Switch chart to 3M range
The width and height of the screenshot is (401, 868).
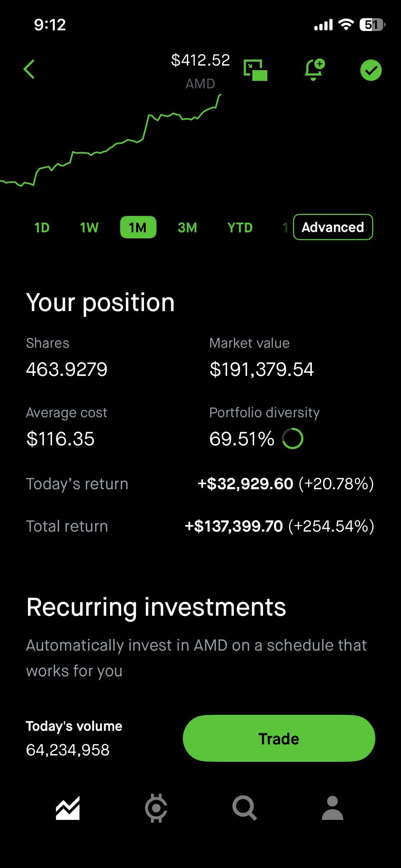point(187,227)
